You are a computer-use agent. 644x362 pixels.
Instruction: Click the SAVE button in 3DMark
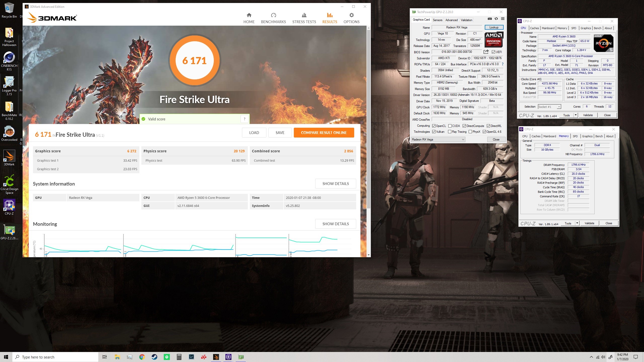(280, 132)
